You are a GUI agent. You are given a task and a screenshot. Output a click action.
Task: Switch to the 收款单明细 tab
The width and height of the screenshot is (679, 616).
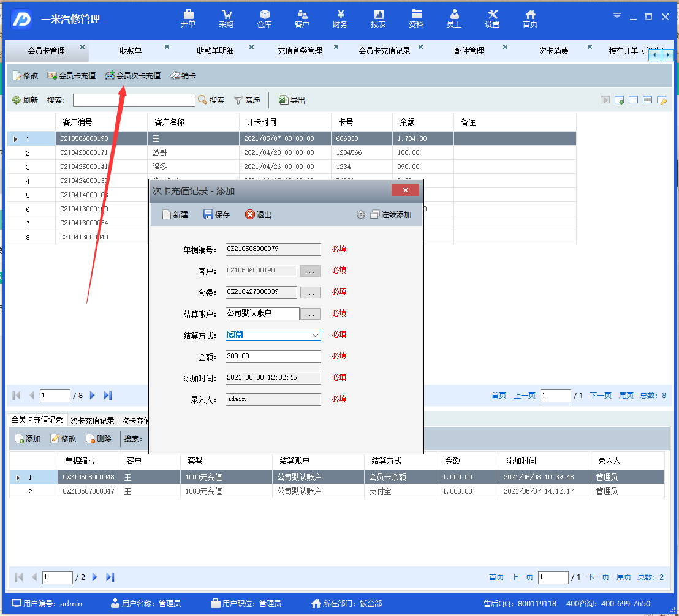pyautogui.click(x=215, y=51)
